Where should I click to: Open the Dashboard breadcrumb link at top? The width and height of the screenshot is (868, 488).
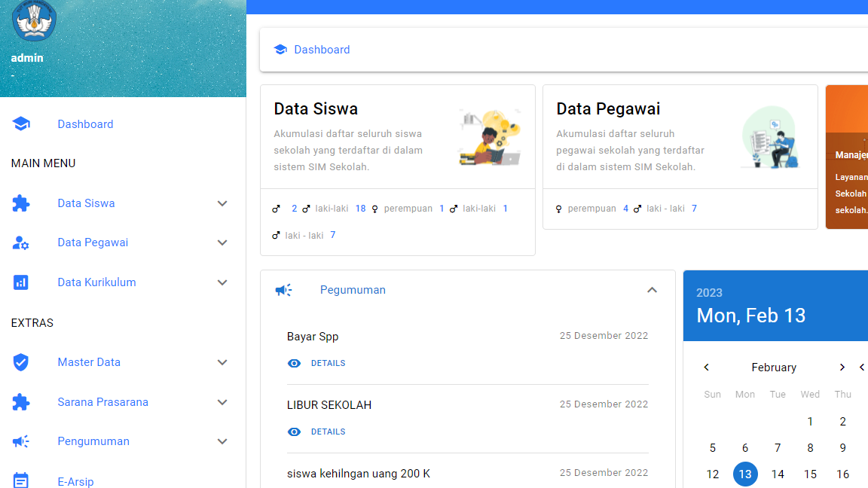tap(322, 49)
